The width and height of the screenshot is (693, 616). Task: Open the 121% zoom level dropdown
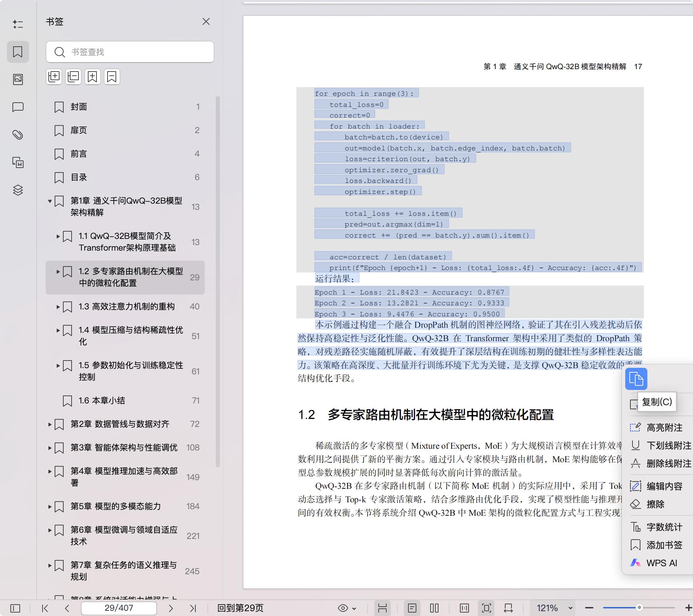coord(570,608)
